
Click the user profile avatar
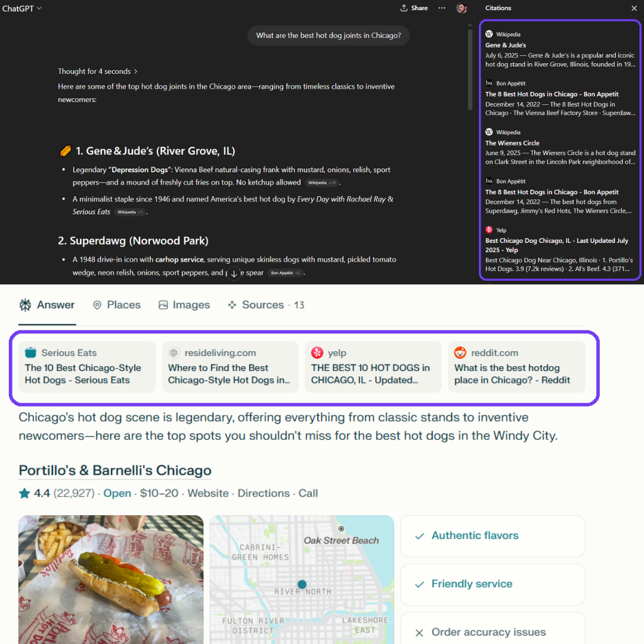[462, 8]
